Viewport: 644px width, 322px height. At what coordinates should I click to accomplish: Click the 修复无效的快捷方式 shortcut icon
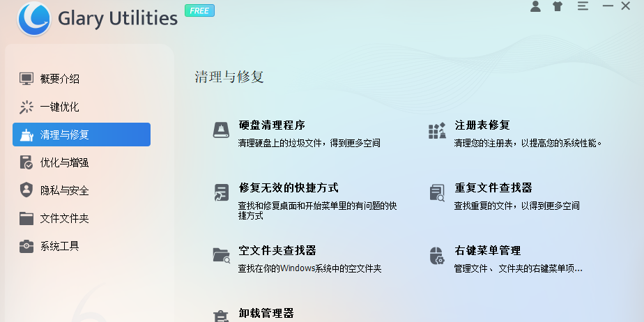(x=222, y=192)
